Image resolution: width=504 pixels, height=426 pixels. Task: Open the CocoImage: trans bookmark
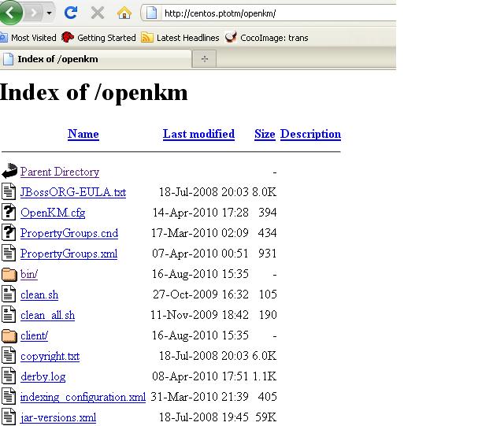tap(266, 38)
